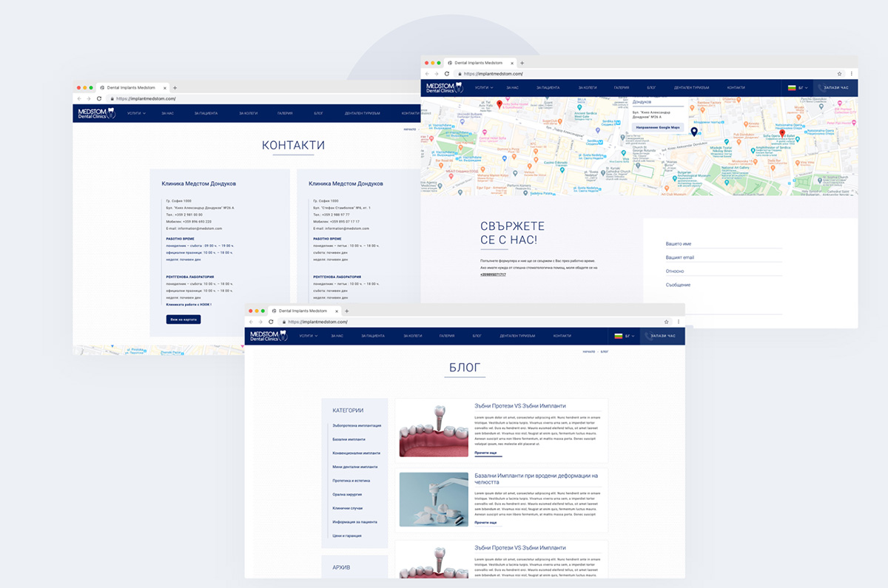This screenshot has width=888, height=588.
Task: Click the dark blue map pin marker
Action: point(693,132)
